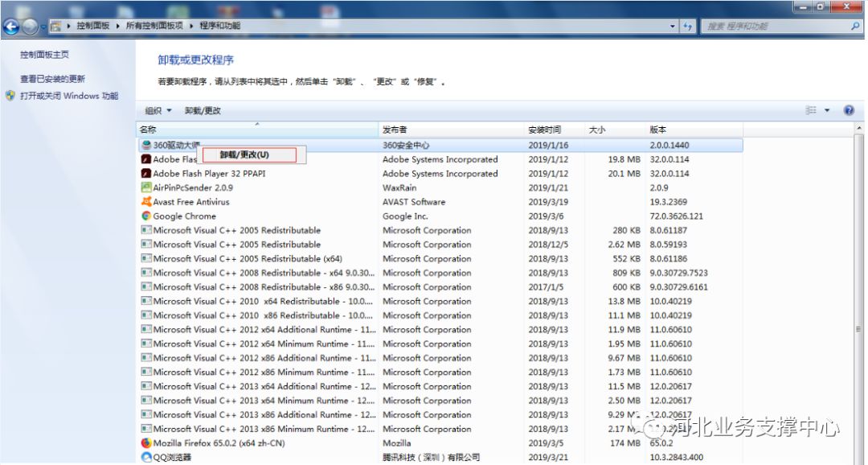This screenshot has width=868, height=465.
Task: Click publisher Google Inc.
Action: point(404,216)
